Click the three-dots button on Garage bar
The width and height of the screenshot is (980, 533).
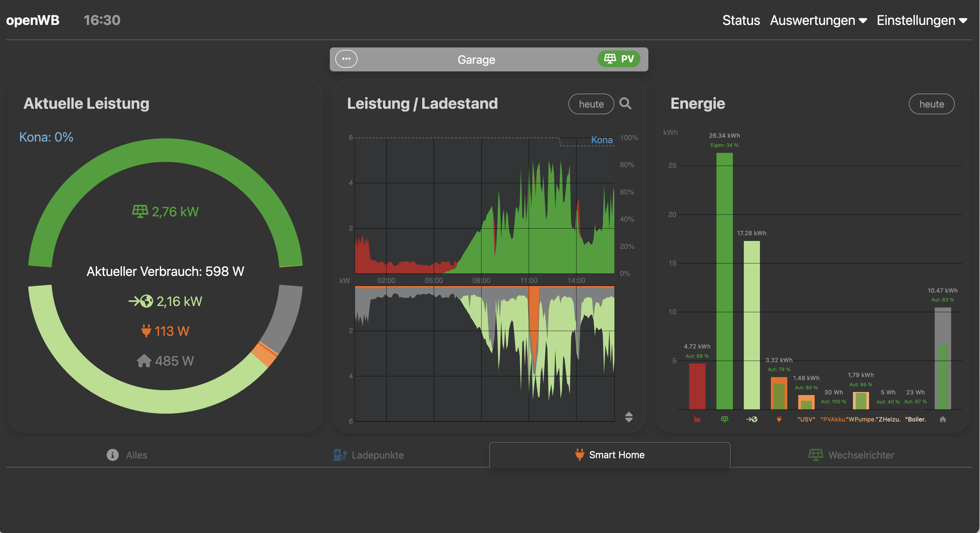346,59
